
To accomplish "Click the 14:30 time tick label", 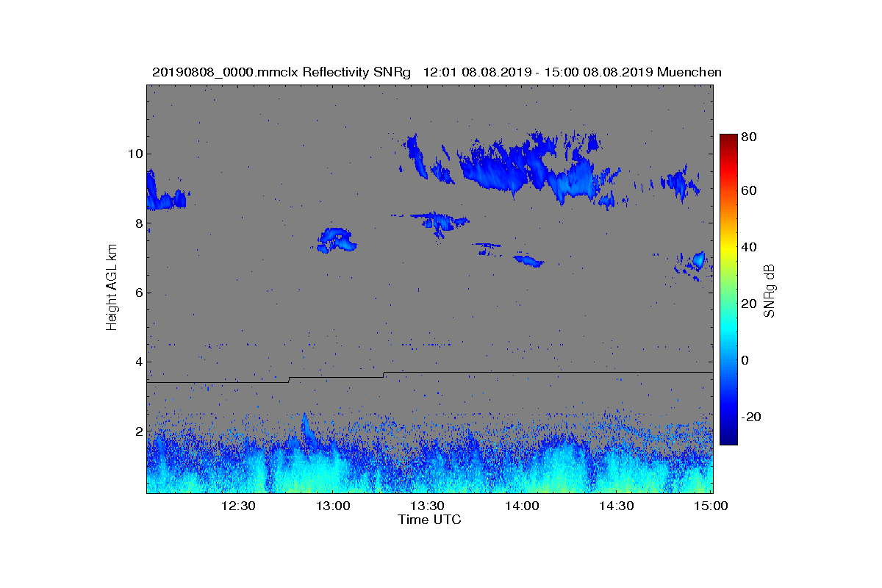I will (x=617, y=506).
